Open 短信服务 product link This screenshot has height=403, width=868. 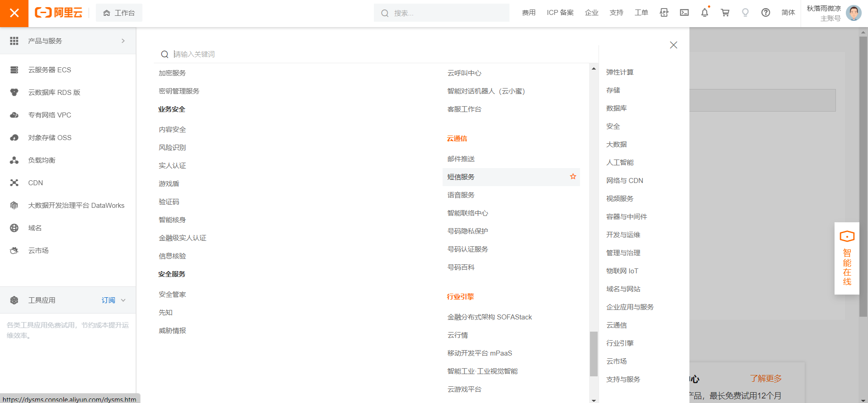[461, 177]
